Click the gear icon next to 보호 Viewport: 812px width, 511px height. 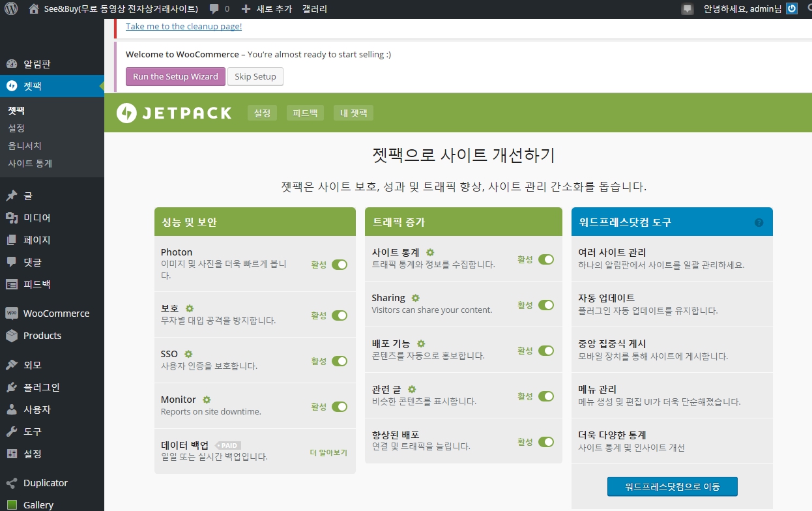pyautogui.click(x=190, y=308)
